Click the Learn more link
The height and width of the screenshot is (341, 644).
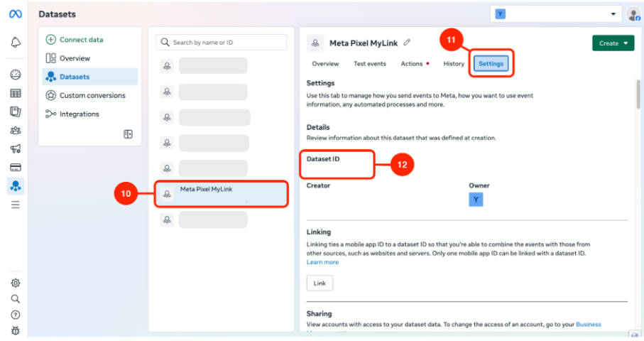coord(322,262)
